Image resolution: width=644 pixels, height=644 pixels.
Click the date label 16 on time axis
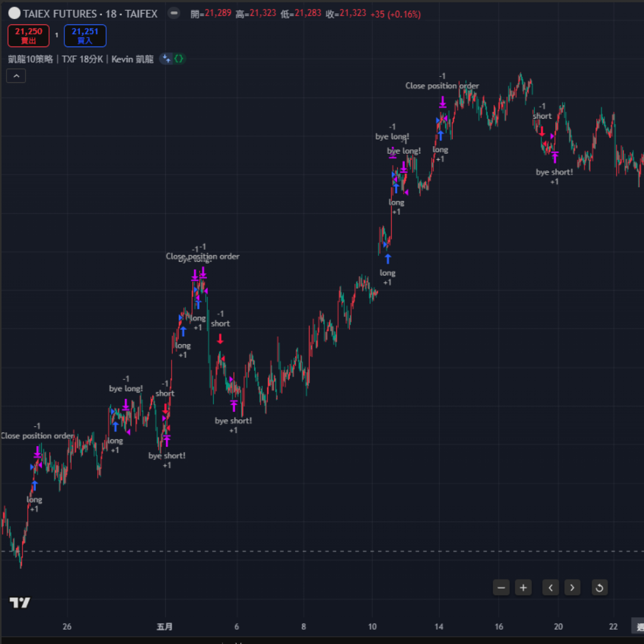pyautogui.click(x=499, y=626)
